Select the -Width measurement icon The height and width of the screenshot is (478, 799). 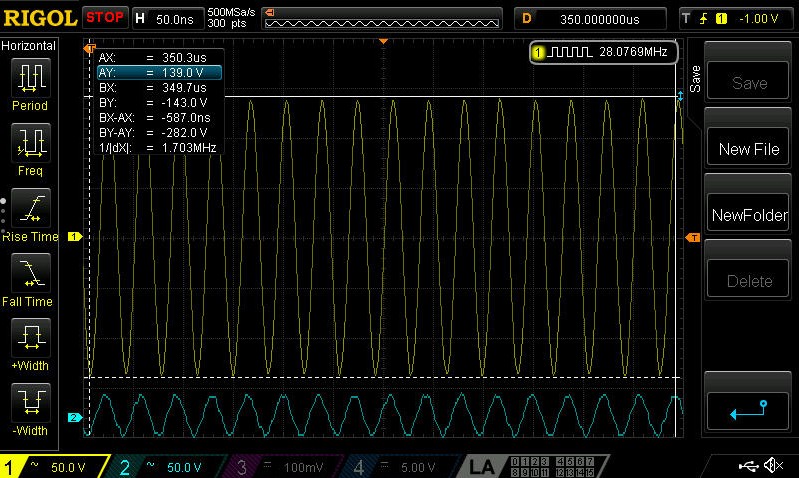pos(31,403)
